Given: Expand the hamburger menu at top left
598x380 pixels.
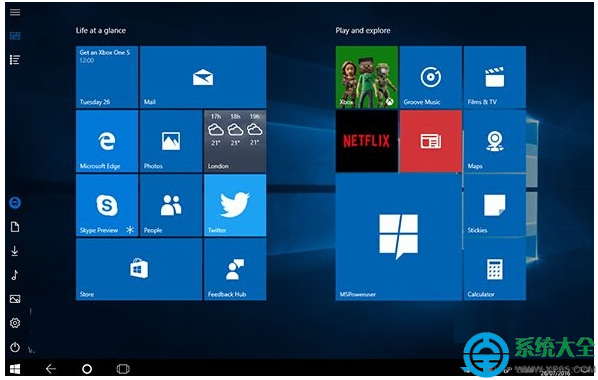Looking at the screenshot, I should click(x=15, y=12).
